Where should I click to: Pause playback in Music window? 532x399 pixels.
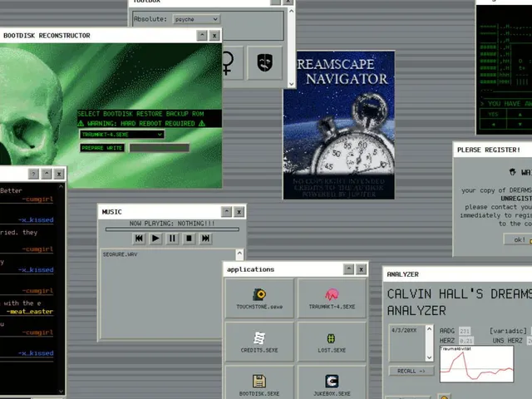click(x=172, y=239)
